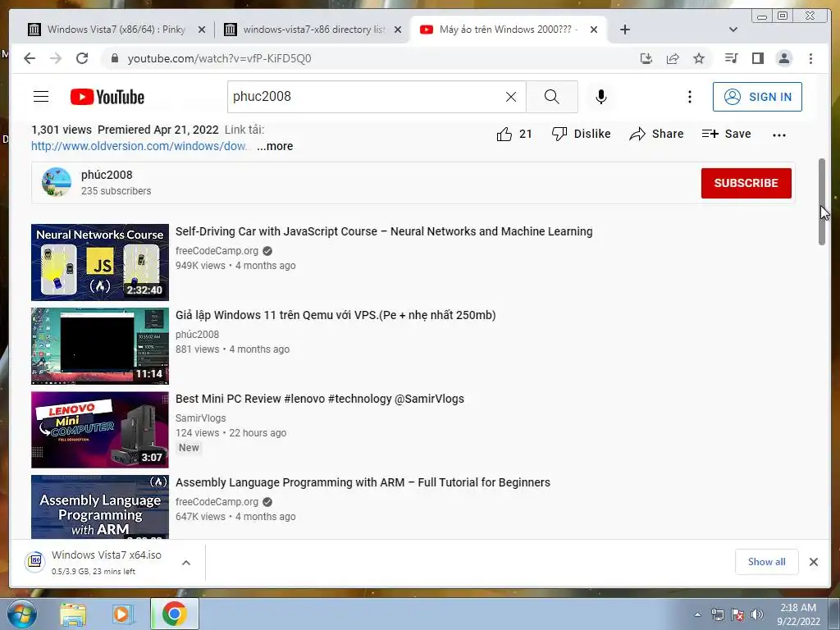Open Assembly Language Programming with ARM title

pyautogui.click(x=363, y=482)
